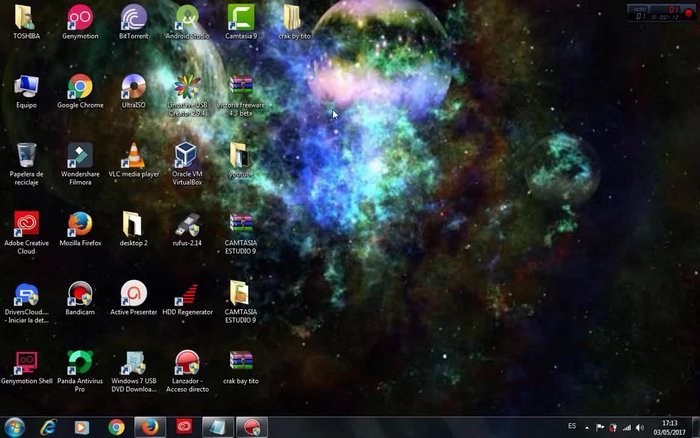Click the volume icon in system tray

[x=639, y=427]
